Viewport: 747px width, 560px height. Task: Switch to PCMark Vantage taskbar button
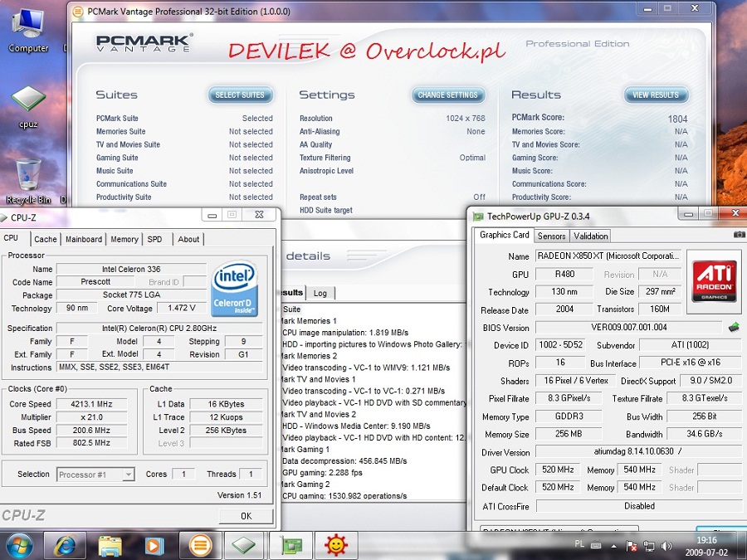(200, 546)
